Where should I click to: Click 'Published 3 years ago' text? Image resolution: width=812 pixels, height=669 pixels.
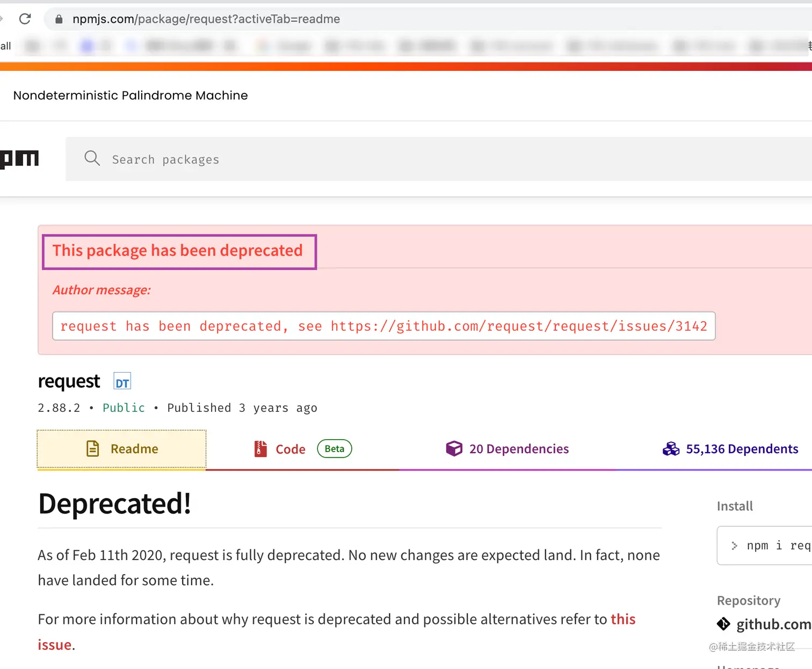pos(242,408)
